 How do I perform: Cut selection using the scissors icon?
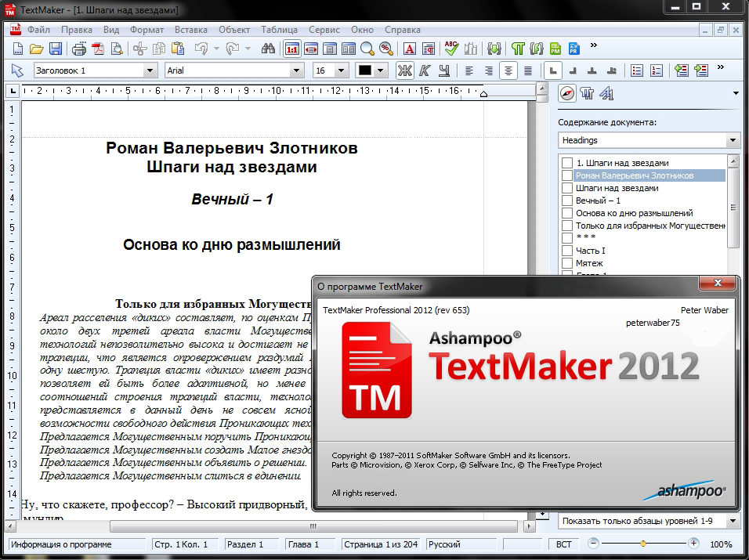click(x=140, y=49)
